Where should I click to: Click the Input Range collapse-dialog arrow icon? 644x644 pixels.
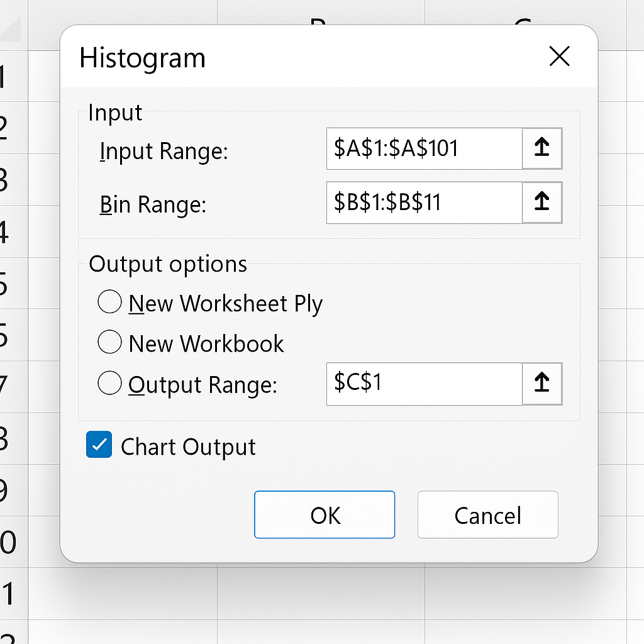pyautogui.click(x=541, y=149)
